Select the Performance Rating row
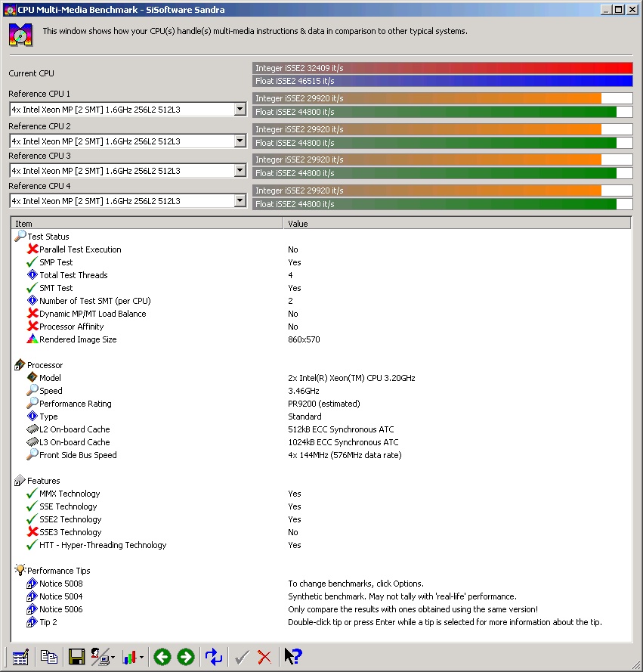This screenshot has width=643, height=672. point(321,404)
